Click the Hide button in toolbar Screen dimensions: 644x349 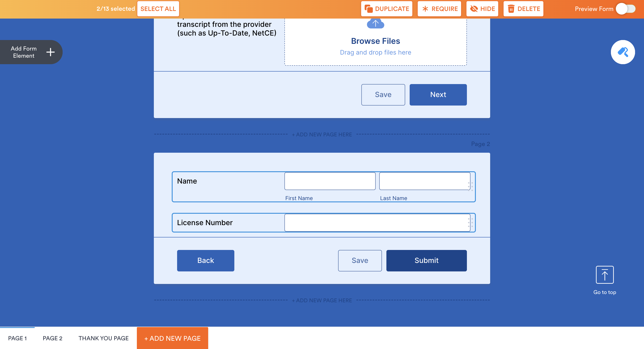pyautogui.click(x=482, y=9)
